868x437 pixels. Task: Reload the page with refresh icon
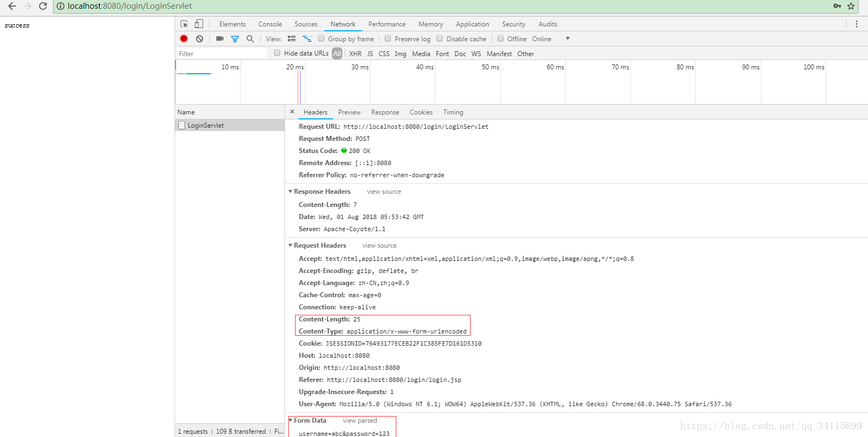pos(43,6)
